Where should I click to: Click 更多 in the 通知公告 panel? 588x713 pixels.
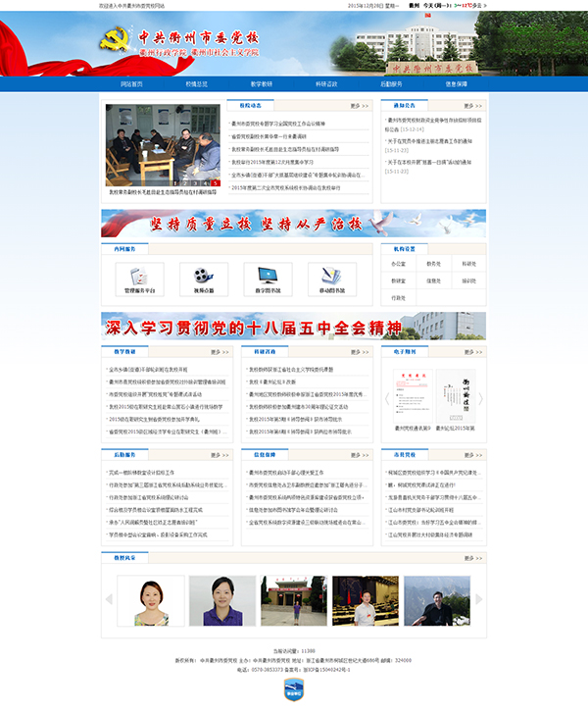[x=473, y=106]
